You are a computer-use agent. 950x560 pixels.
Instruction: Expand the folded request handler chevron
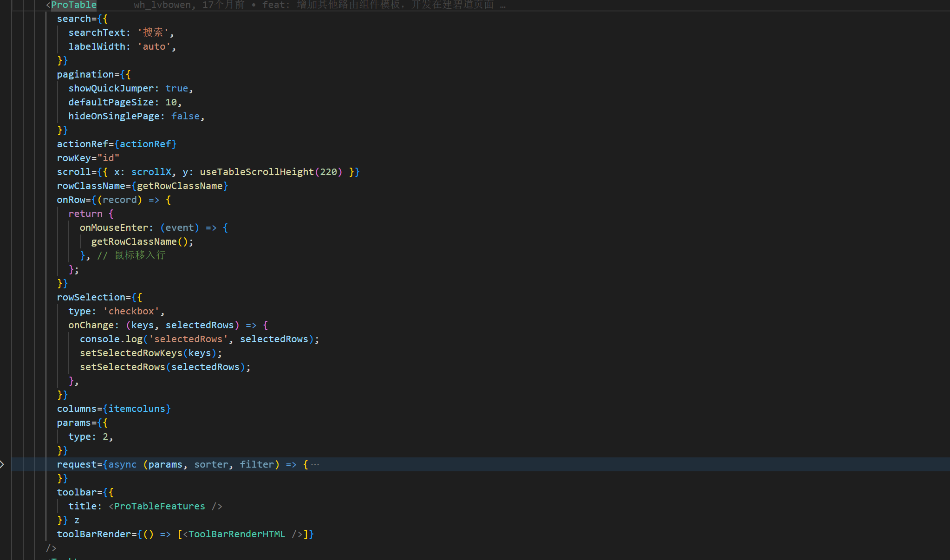(3, 464)
